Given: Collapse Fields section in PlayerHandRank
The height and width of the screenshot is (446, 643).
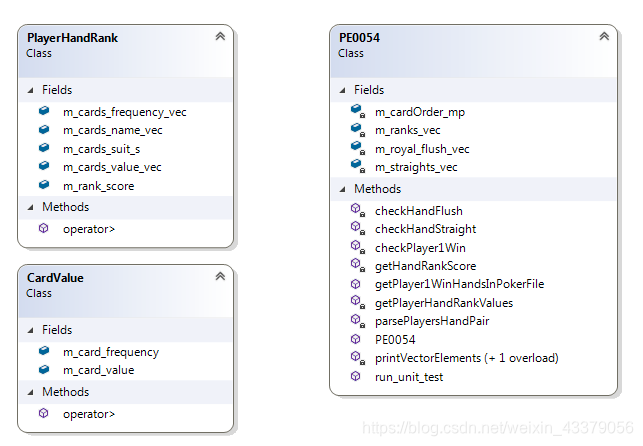Looking at the screenshot, I should 30,90.
